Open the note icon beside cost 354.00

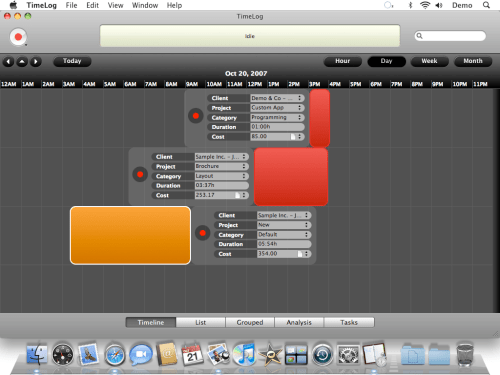(x=300, y=254)
